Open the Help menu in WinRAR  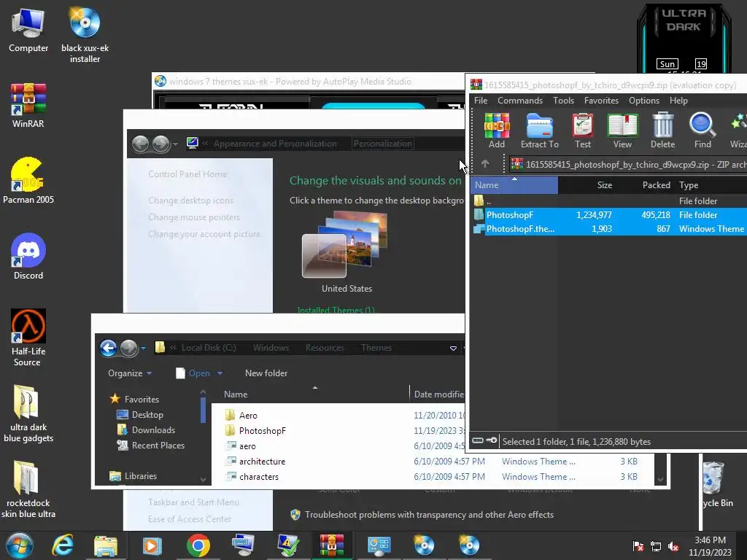(678, 101)
